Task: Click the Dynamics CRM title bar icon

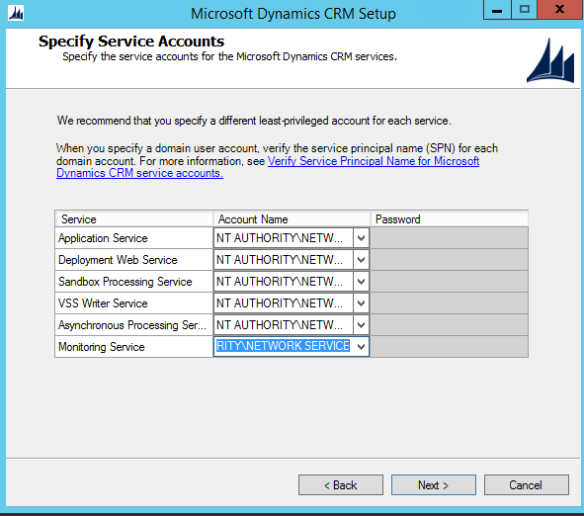Action: tap(16, 13)
